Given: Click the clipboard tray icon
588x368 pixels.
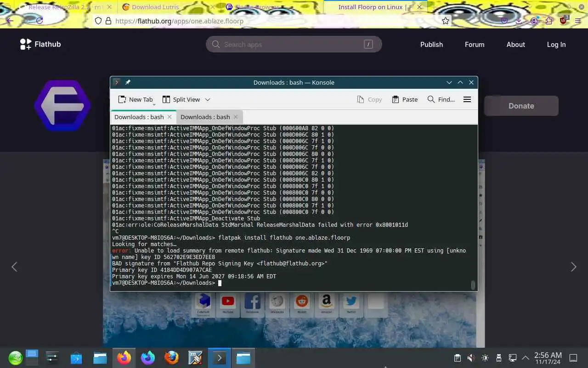Looking at the screenshot, I should tap(457, 358).
